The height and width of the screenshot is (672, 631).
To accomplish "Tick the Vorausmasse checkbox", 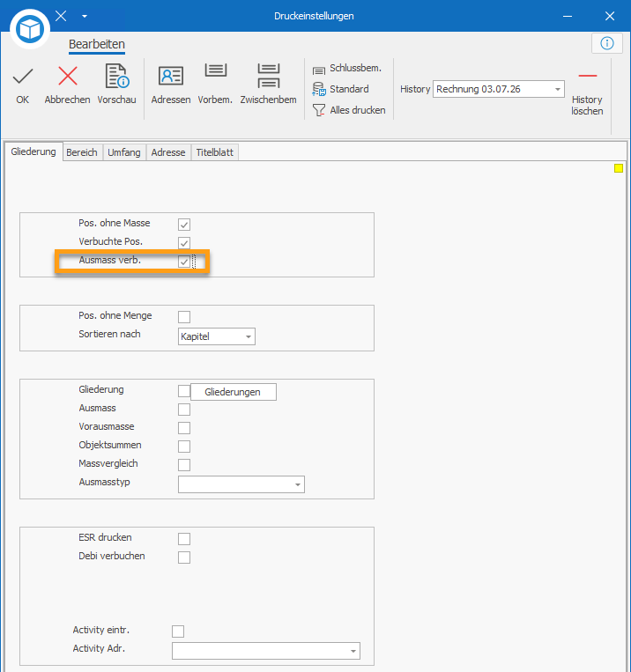I will [184, 428].
